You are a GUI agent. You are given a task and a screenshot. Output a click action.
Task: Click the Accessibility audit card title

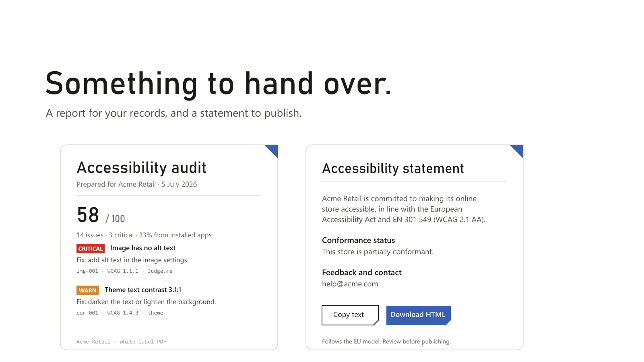pyautogui.click(x=141, y=168)
